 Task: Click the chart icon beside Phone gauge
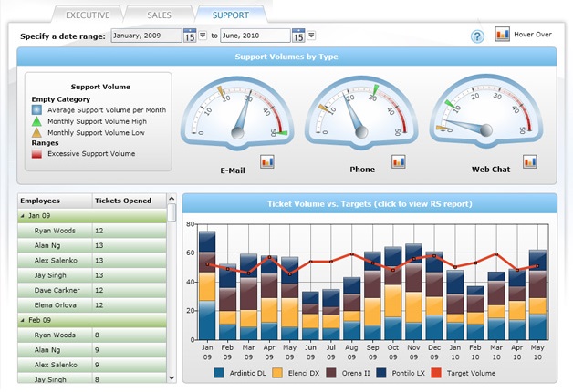click(399, 161)
